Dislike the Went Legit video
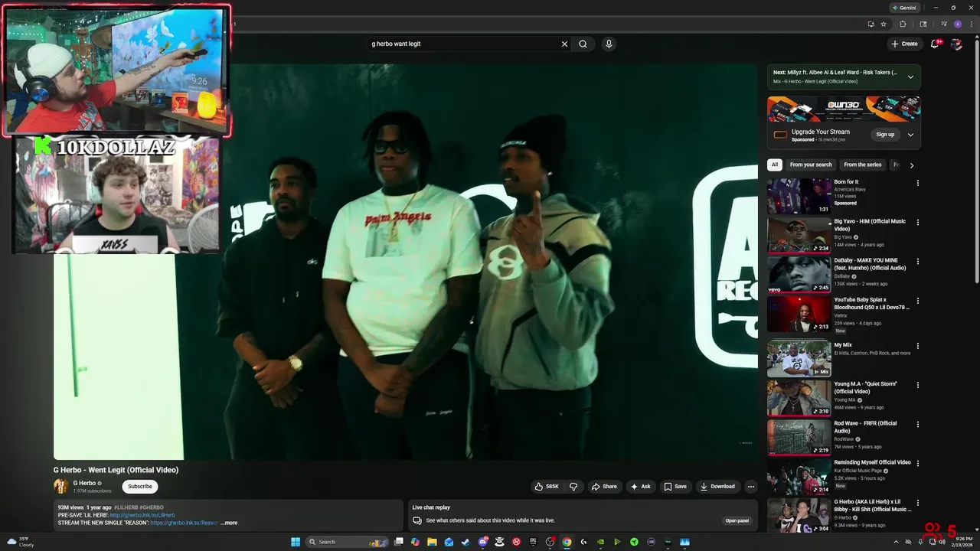The width and height of the screenshot is (980, 551). (573, 487)
